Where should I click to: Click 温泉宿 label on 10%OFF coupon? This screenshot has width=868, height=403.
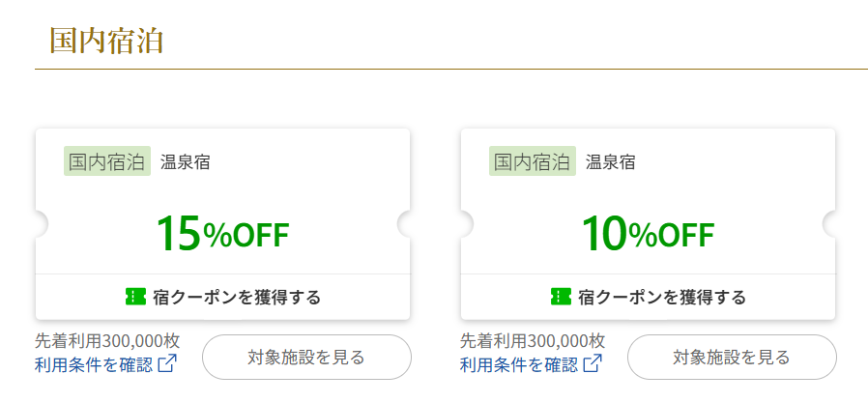click(611, 161)
